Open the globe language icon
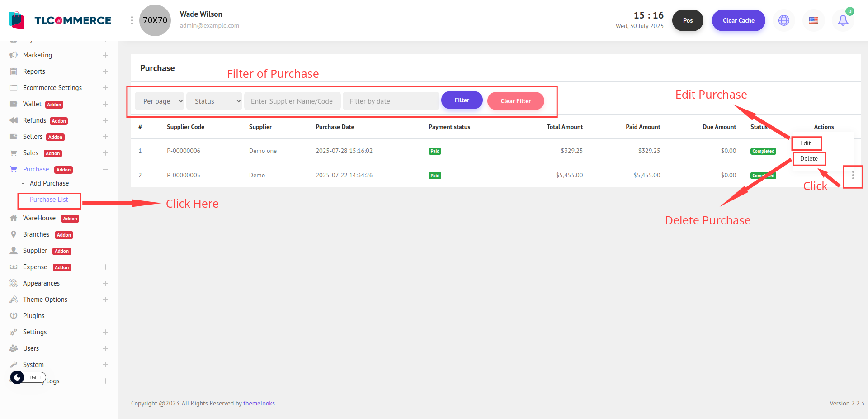868x419 pixels. [x=783, y=20]
